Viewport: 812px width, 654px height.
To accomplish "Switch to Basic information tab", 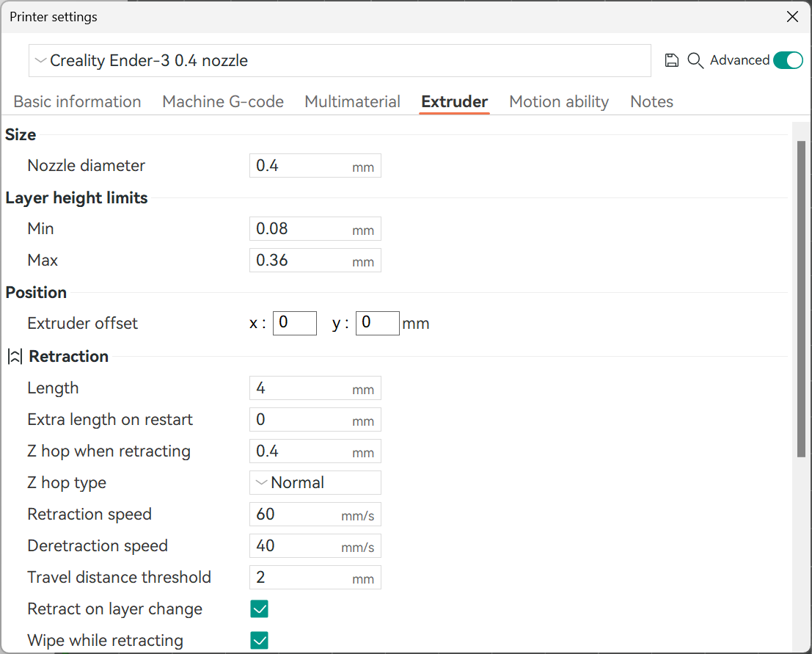I will [x=77, y=101].
